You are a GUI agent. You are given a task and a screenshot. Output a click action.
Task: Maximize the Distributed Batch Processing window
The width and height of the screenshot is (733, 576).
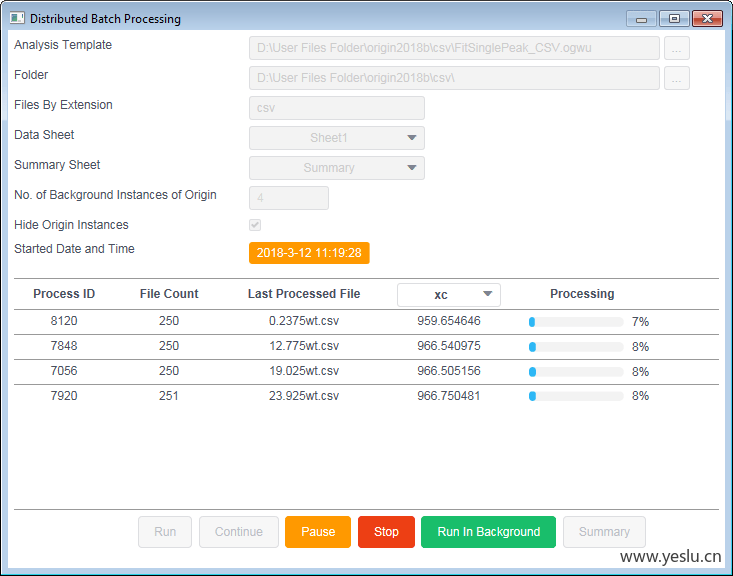pos(674,19)
